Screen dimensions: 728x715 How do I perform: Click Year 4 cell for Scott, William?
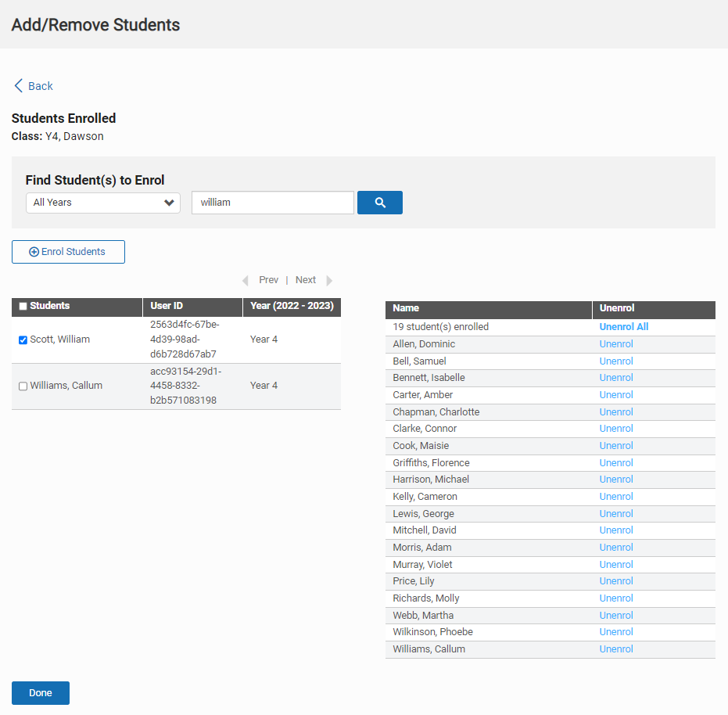(264, 340)
